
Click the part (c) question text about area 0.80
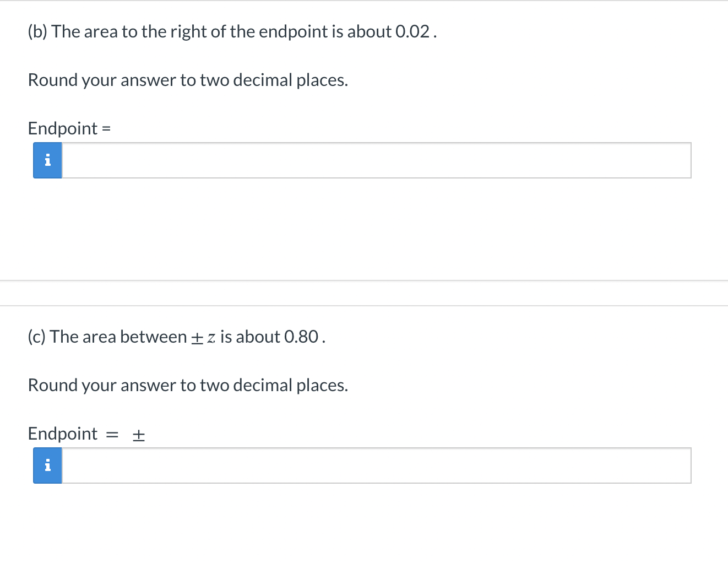click(x=176, y=336)
